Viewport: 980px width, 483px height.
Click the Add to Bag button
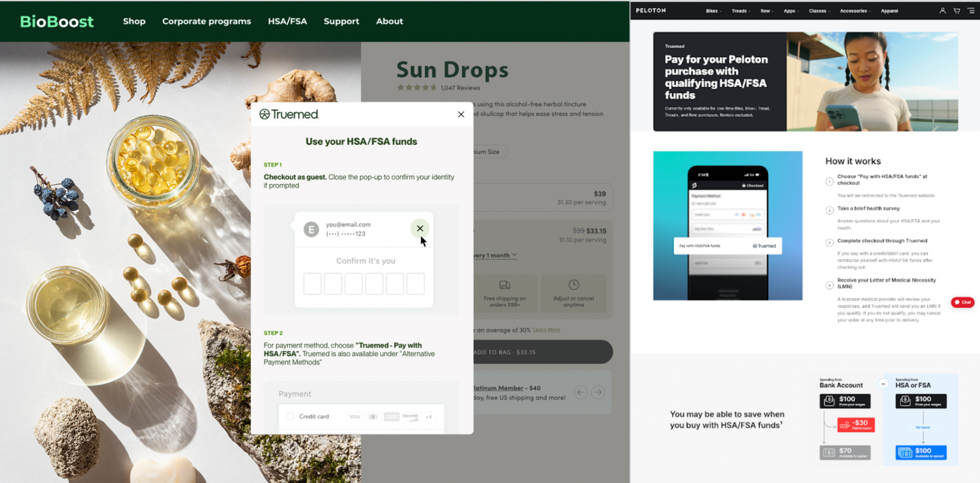point(543,352)
